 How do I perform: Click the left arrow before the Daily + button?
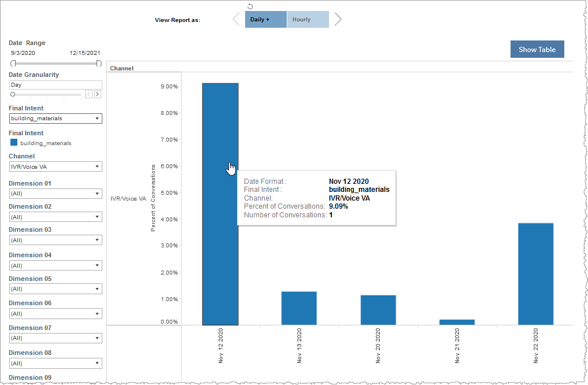coord(236,18)
